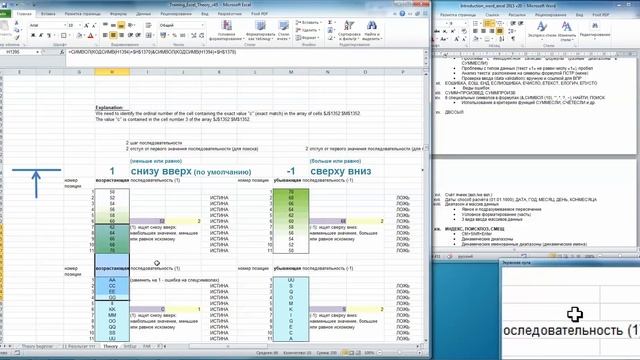Open the borders dropdown arrow in Excel
This screenshot has height=360, width=640.
[x=70, y=35]
